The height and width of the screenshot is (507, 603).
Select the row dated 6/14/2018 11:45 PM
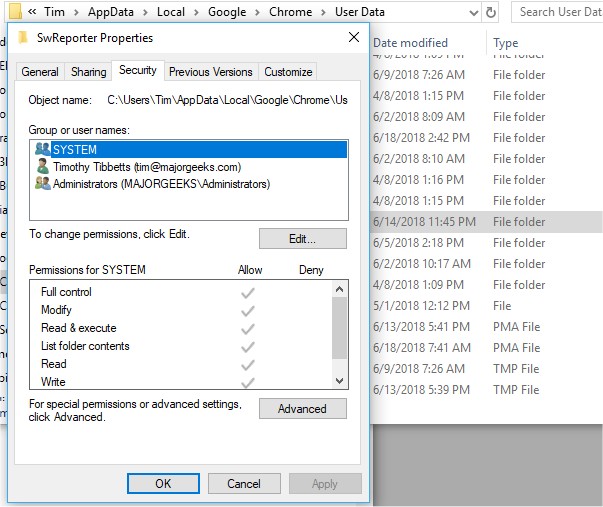(487, 222)
